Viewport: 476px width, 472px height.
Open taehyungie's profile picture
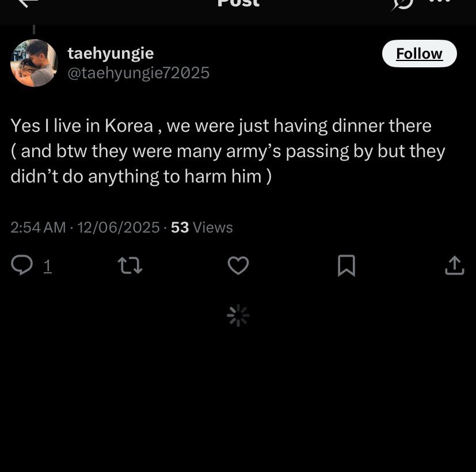coord(34,63)
